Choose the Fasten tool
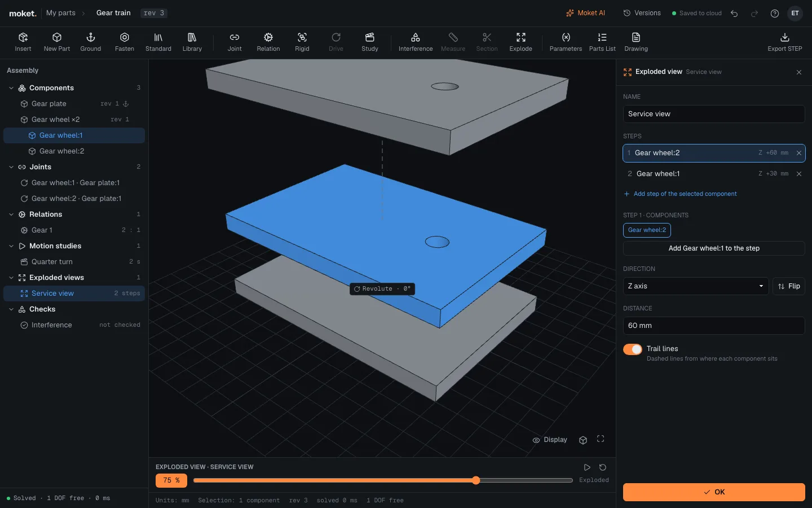812x508 pixels. (125, 42)
